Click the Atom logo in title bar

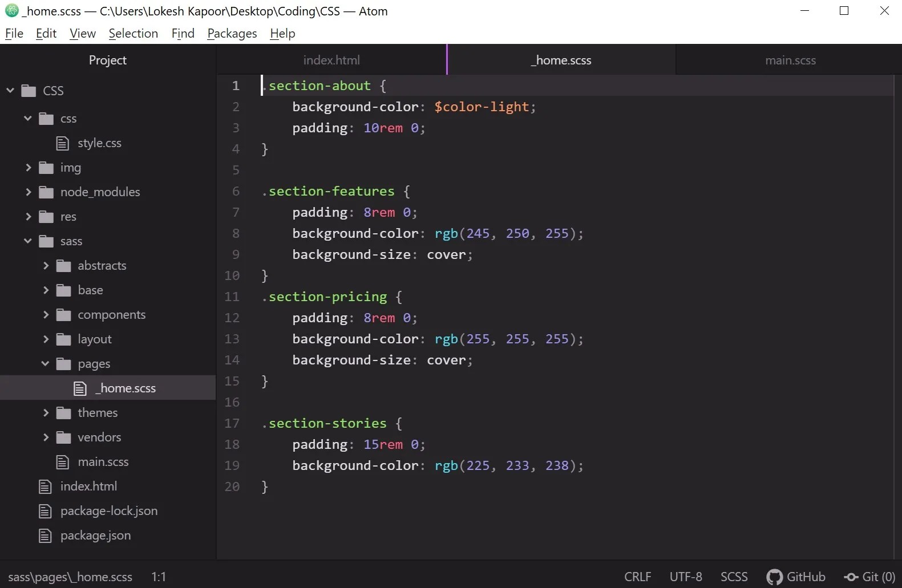[x=11, y=11]
